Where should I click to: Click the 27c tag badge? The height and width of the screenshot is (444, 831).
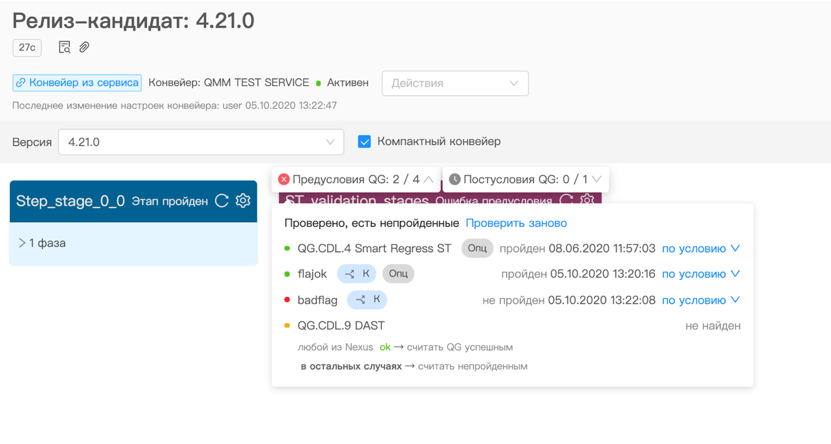tap(27, 47)
